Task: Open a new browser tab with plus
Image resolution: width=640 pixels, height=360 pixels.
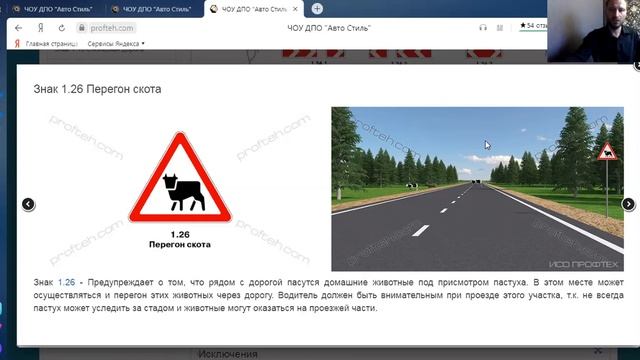Action: tap(317, 9)
